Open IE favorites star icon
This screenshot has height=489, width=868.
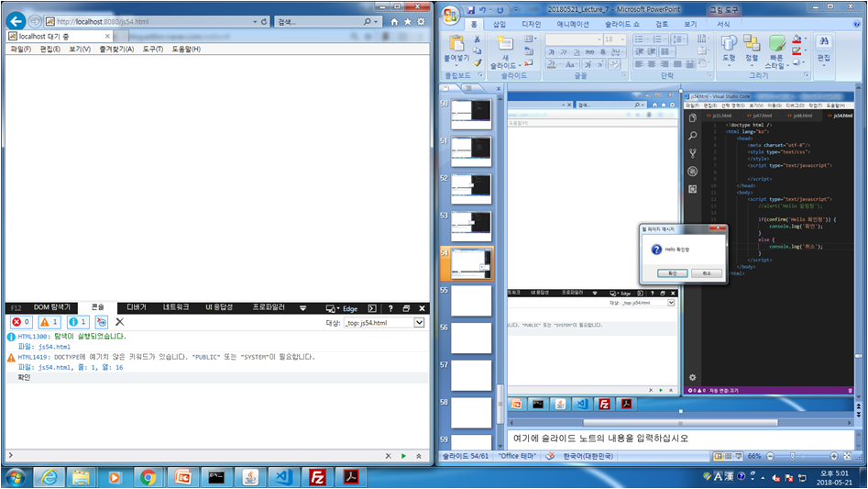click(x=408, y=22)
